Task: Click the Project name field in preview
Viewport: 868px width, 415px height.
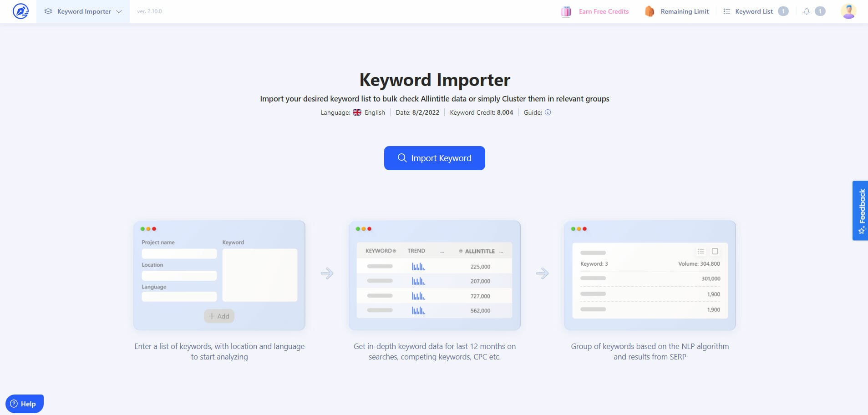Action: [x=179, y=254]
